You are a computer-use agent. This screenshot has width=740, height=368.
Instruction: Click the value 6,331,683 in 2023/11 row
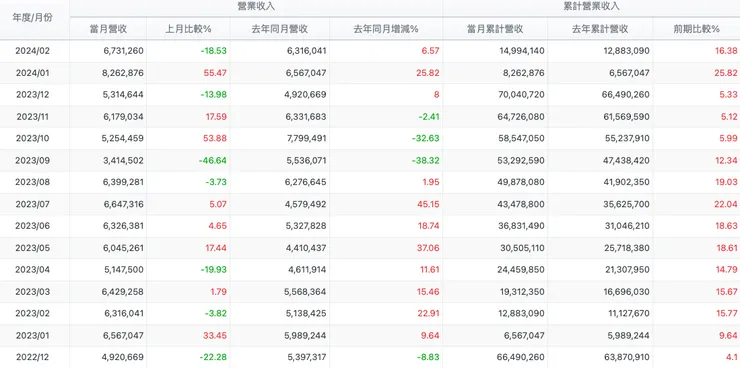pyautogui.click(x=306, y=117)
